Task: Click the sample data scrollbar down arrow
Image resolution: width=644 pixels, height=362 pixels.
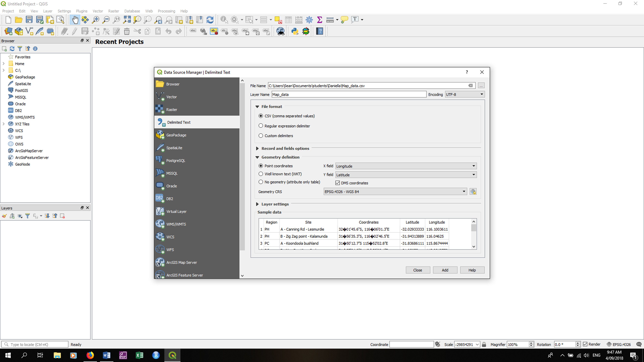Action: pos(474,247)
